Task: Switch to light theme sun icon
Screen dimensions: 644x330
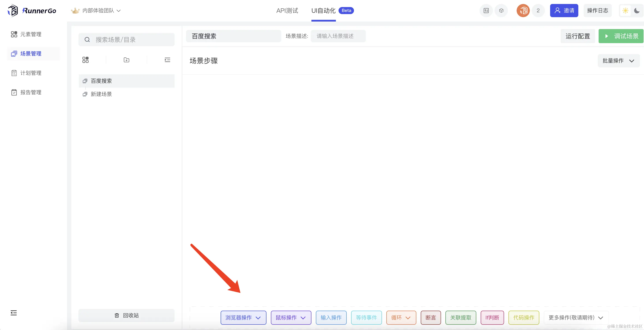Action: coord(625,11)
